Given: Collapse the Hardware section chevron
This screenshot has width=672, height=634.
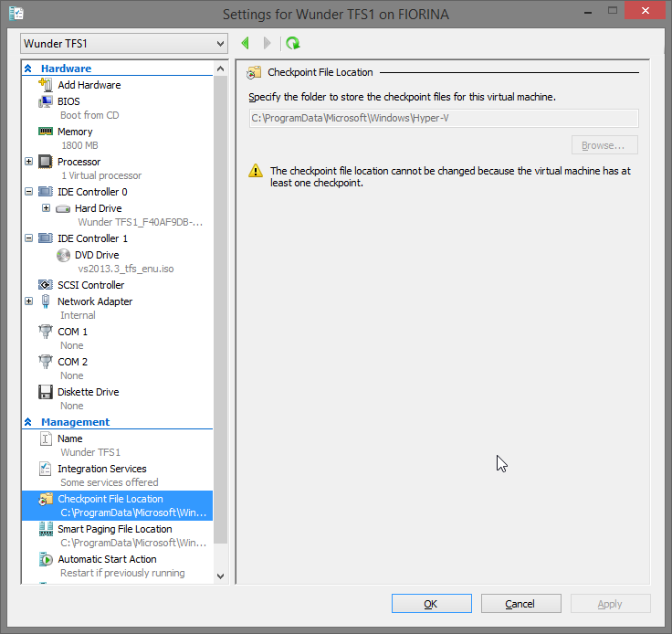Looking at the screenshot, I should [28, 69].
